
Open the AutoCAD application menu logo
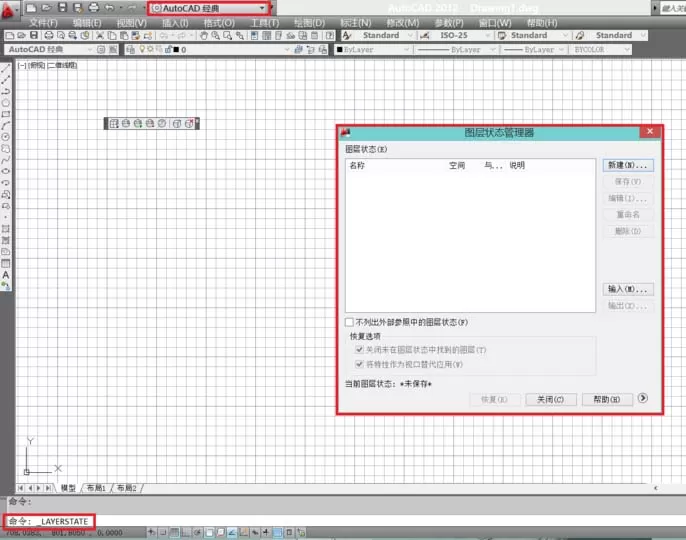pyautogui.click(x=8, y=11)
